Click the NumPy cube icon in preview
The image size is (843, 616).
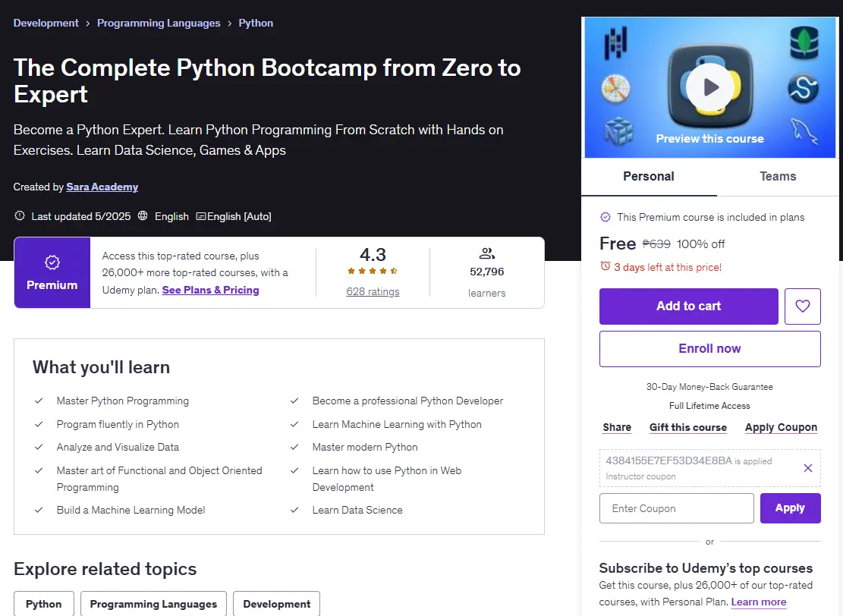coord(618,131)
